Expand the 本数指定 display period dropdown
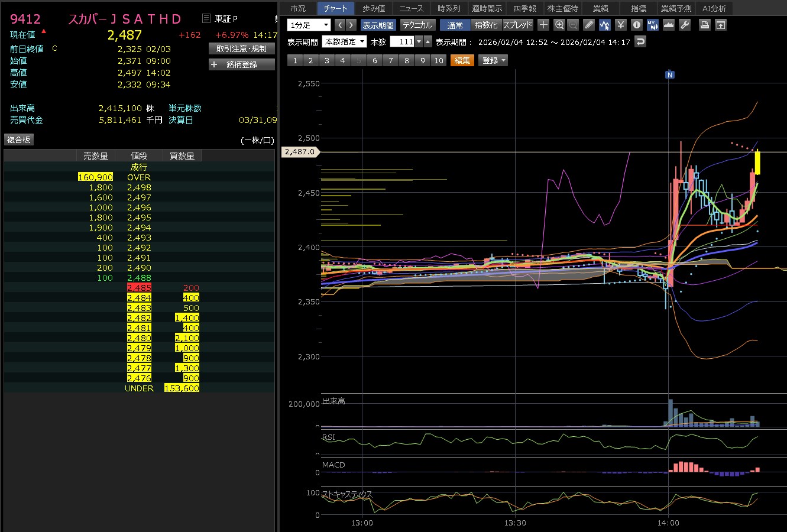Viewport: 787px width, 532px height. tap(345, 42)
